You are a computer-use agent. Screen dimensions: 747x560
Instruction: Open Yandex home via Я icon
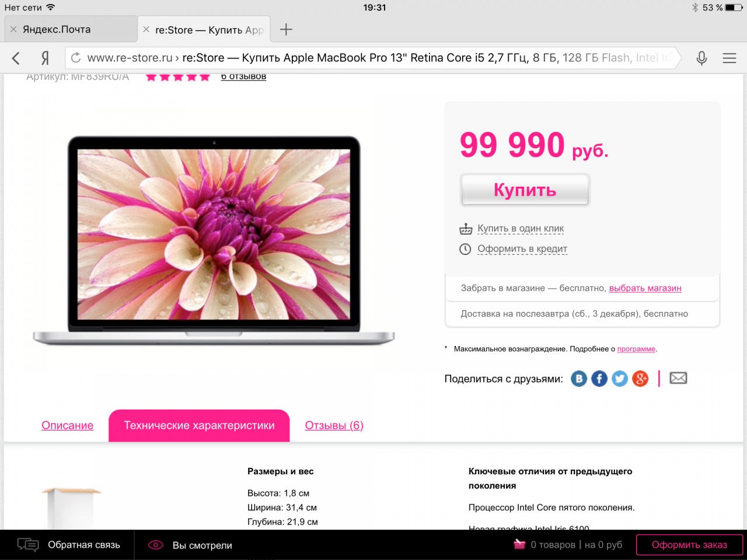point(45,58)
